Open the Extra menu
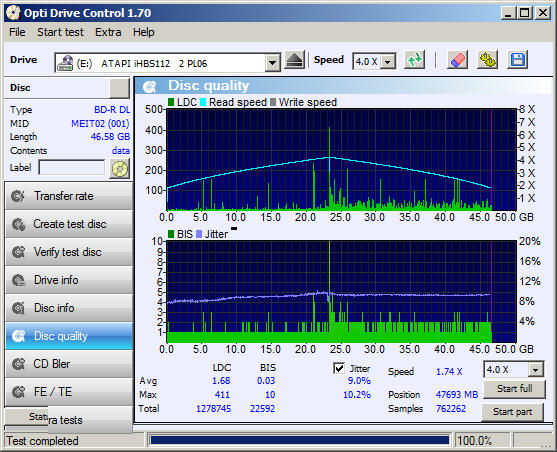The height and width of the screenshot is (452, 557). (x=108, y=32)
